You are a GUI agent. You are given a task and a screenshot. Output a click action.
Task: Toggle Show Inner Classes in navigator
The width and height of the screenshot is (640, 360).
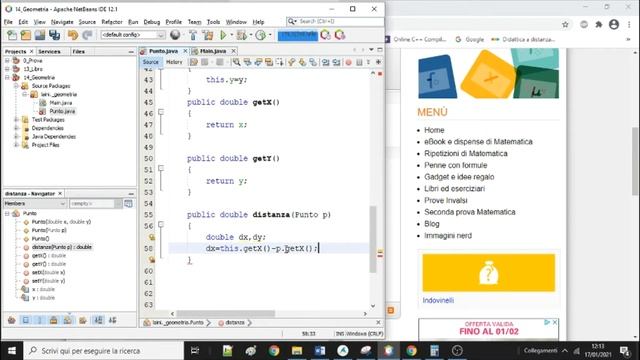[x=67, y=320]
